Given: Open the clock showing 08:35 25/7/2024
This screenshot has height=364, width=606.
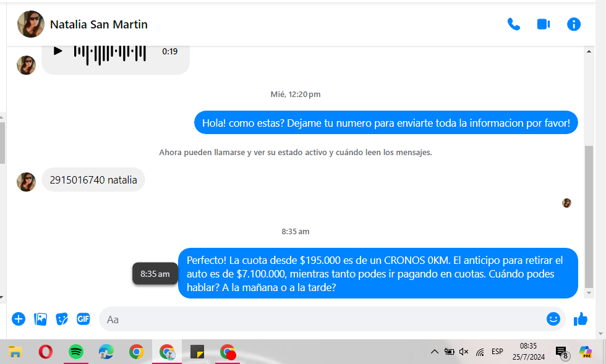Looking at the screenshot, I should (528, 352).
